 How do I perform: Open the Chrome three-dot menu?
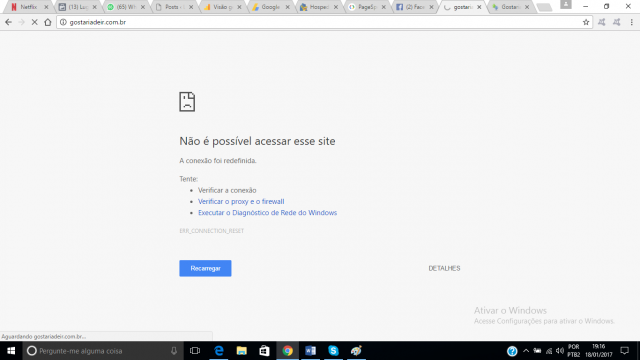coord(631,22)
